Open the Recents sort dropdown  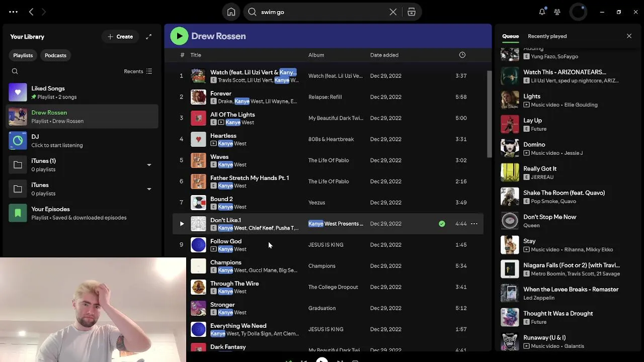click(x=138, y=71)
